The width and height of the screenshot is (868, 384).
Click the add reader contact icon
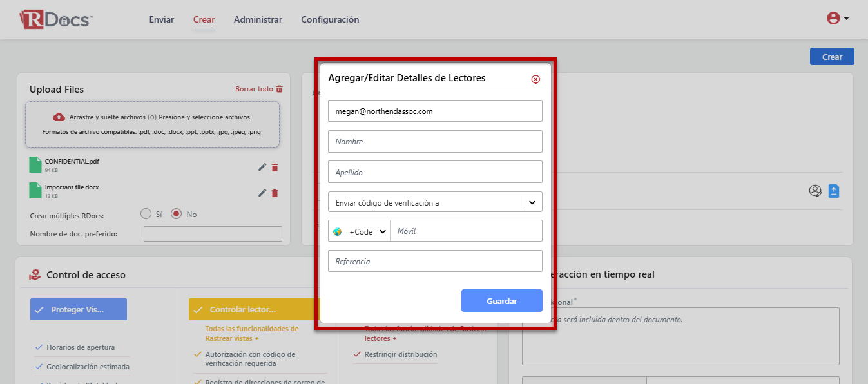(x=815, y=191)
